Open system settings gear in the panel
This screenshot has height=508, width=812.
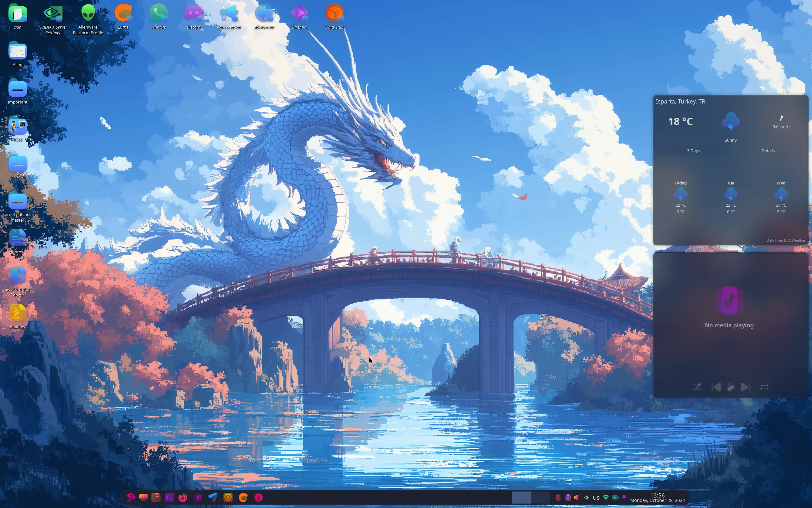(198, 497)
